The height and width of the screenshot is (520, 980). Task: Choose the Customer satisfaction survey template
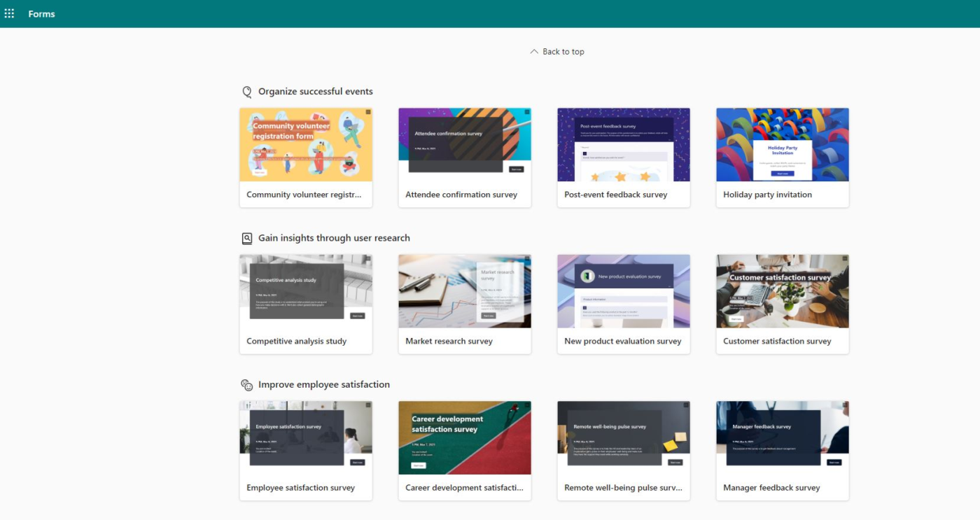pos(783,291)
